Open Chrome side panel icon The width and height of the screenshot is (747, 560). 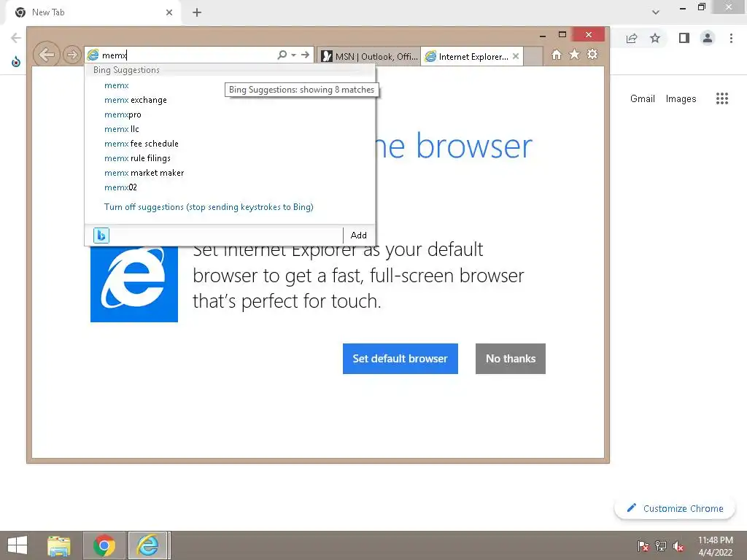point(684,38)
